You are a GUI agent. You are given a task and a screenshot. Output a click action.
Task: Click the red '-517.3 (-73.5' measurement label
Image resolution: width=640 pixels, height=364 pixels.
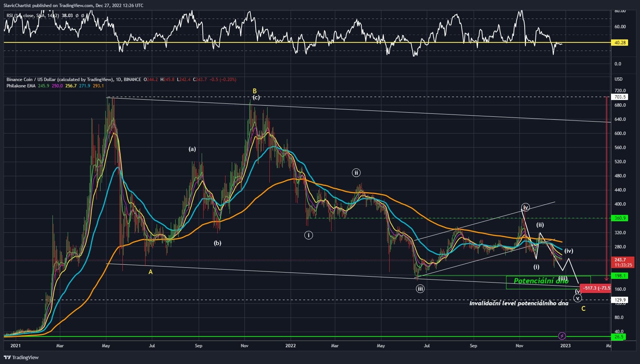pos(596,288)
